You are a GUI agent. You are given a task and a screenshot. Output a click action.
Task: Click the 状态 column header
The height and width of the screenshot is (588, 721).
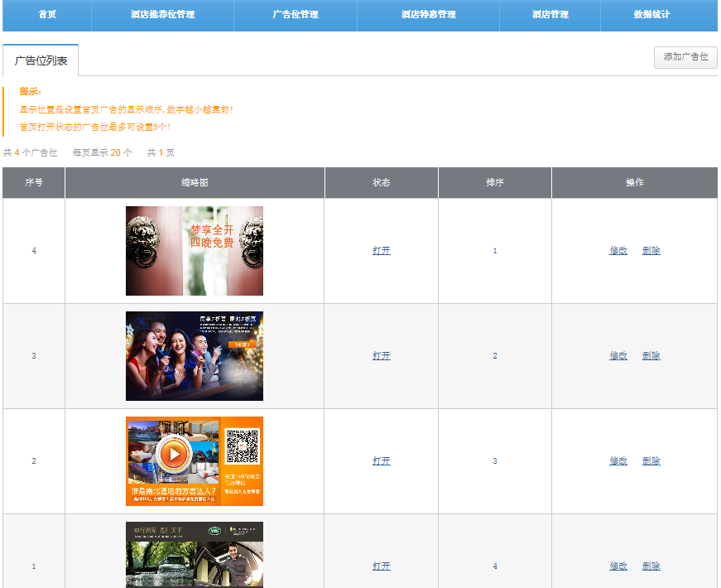(x=381, y=183)
